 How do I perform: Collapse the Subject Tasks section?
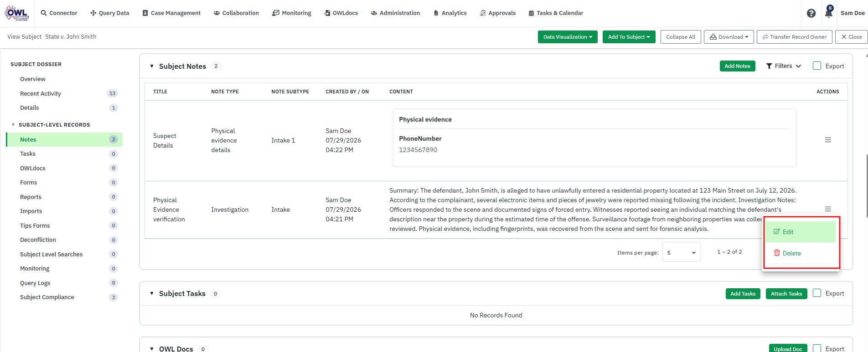(x=152, y=293)
